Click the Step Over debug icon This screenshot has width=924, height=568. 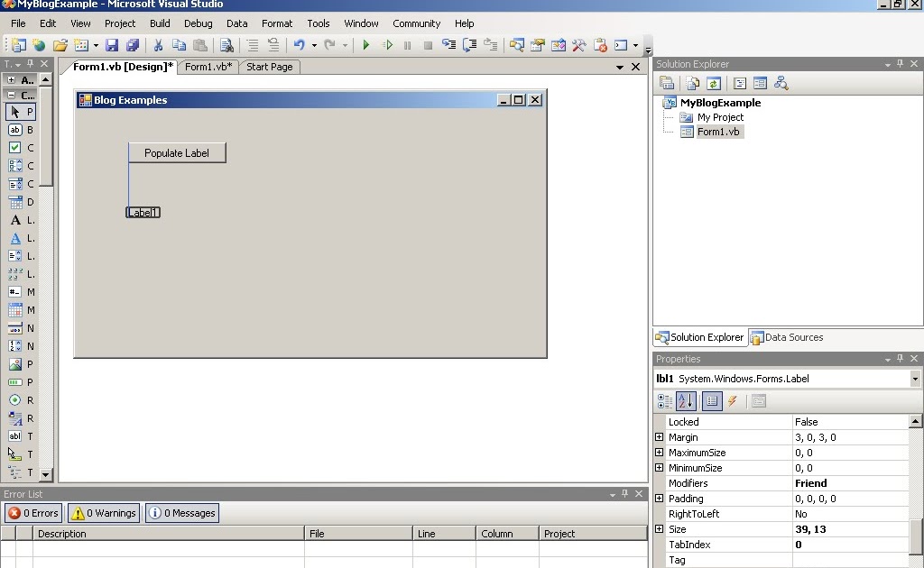469,45
